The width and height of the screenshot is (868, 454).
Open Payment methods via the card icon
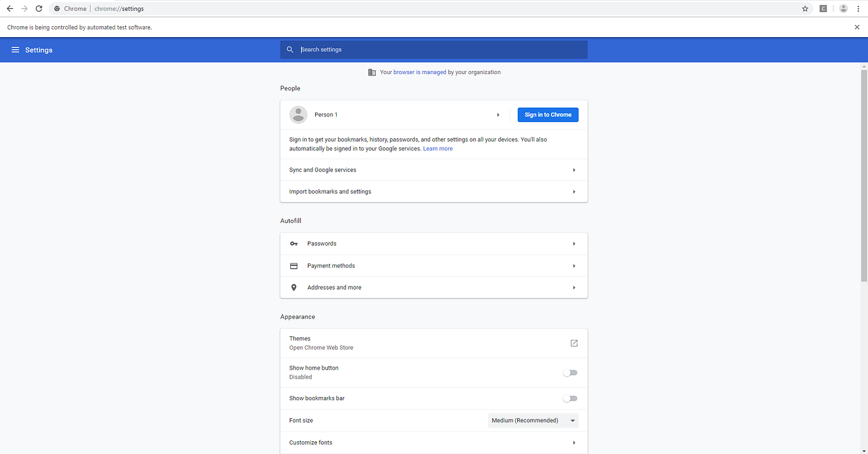[x=293, y=265]
